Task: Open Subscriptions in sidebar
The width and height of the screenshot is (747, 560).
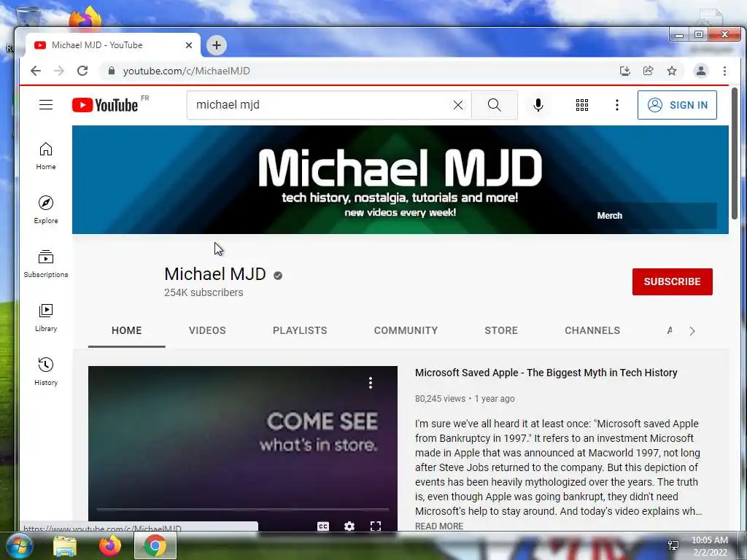Action: click(46, 264)
